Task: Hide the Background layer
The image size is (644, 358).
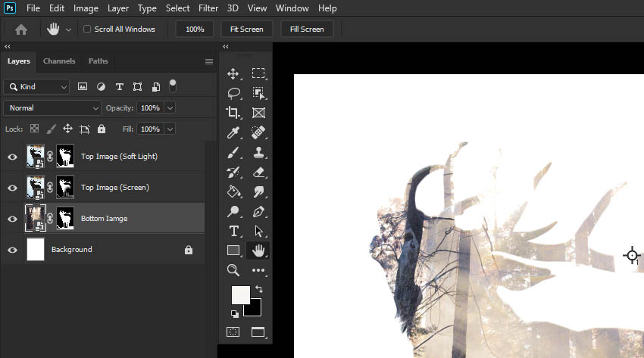Action: point(12,251)
